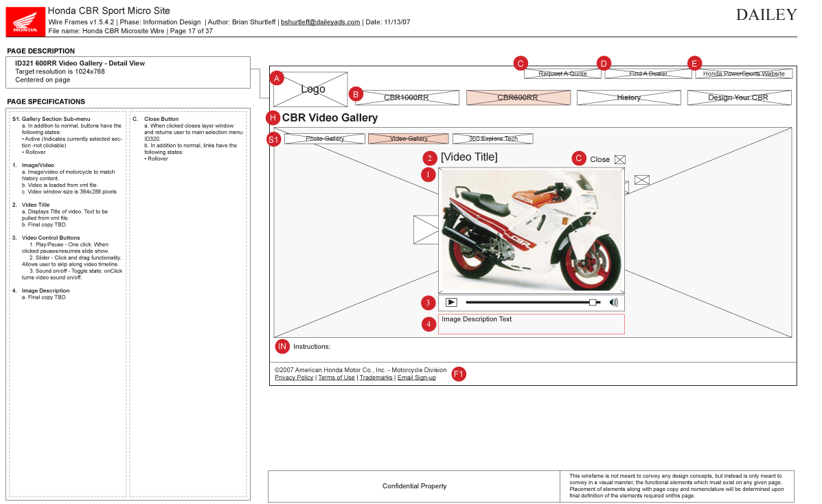Open the CBR1000RR navigation tab
The image size is (822, 504).
(x=406, y=98)
